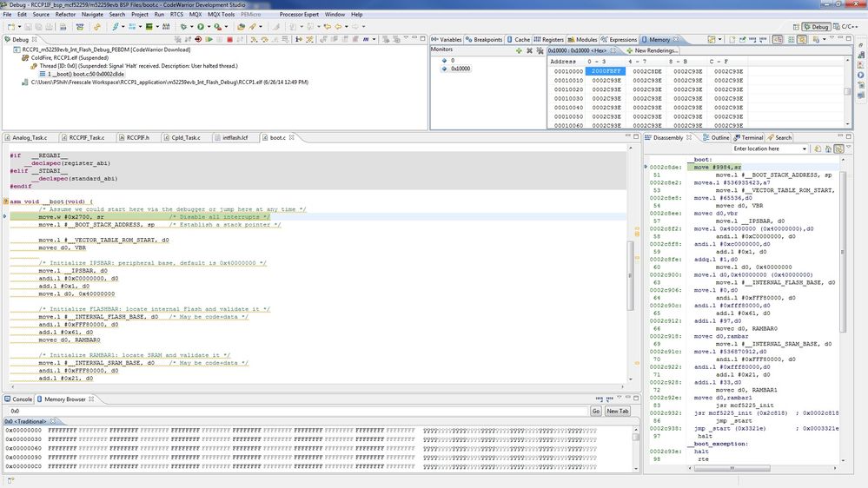Click the Resume (green play) debug button
Viewport: 868px width, 488px height.
(209, 39)
